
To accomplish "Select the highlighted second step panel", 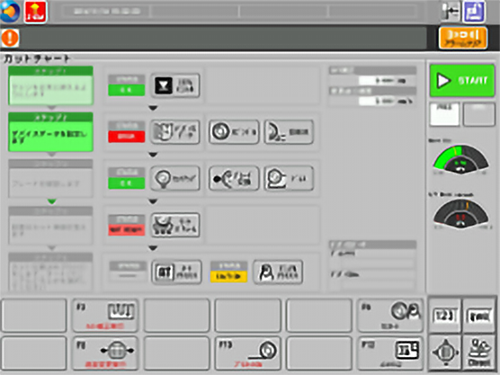I will pos(51,132).
